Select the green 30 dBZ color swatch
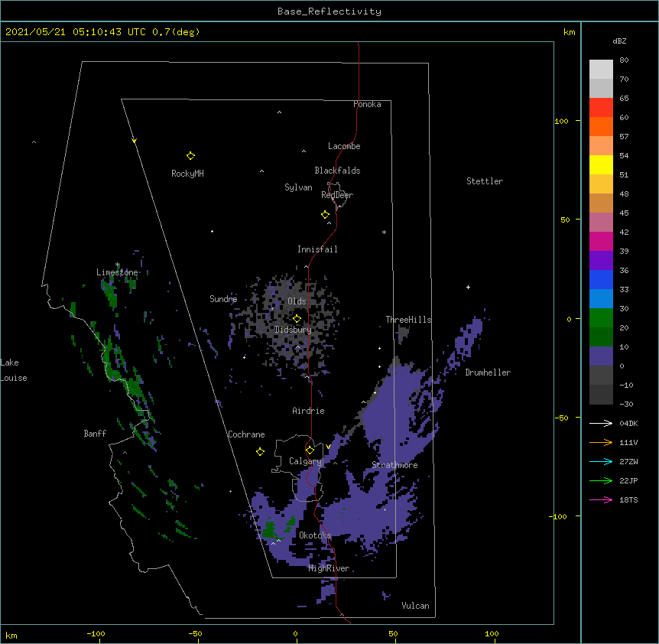The height and width of the screenshot is (644, 659). pos(601,318)
